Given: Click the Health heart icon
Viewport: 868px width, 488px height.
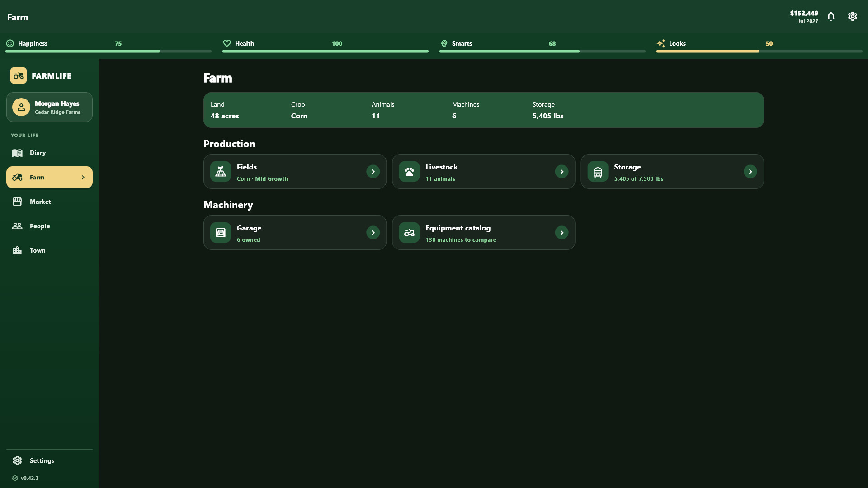Looking at the screenshot, I should pyautogui.click(x=227, y=43).
